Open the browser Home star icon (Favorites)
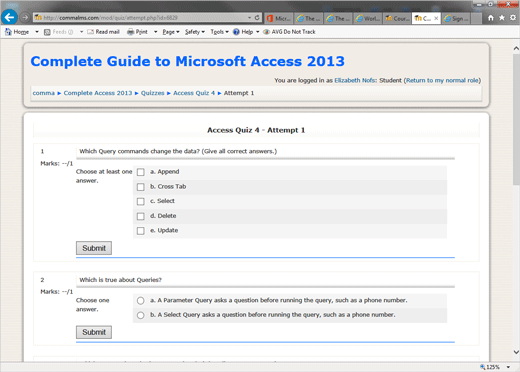This screenshot has height=372, width=520. tap(502, 18)
